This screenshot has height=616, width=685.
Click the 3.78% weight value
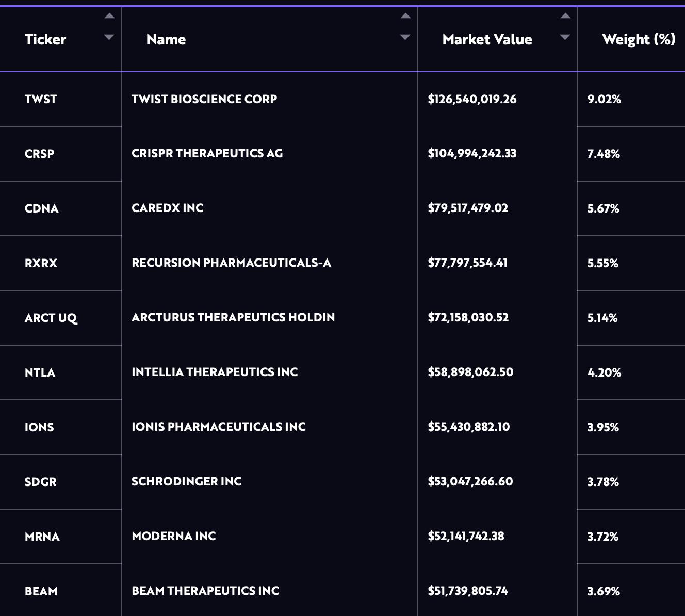coord(603,482)
